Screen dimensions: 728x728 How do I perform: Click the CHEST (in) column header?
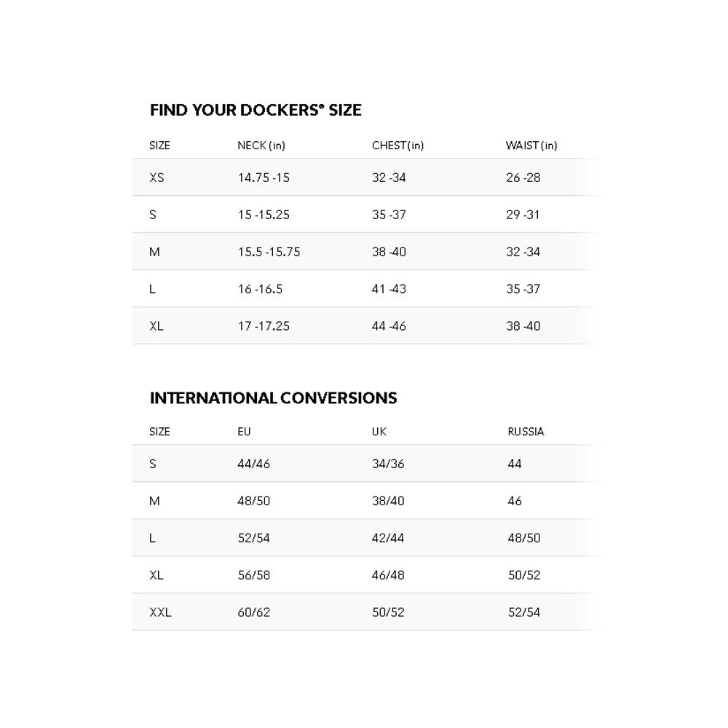pyautogui.click(x=397, y=146)
